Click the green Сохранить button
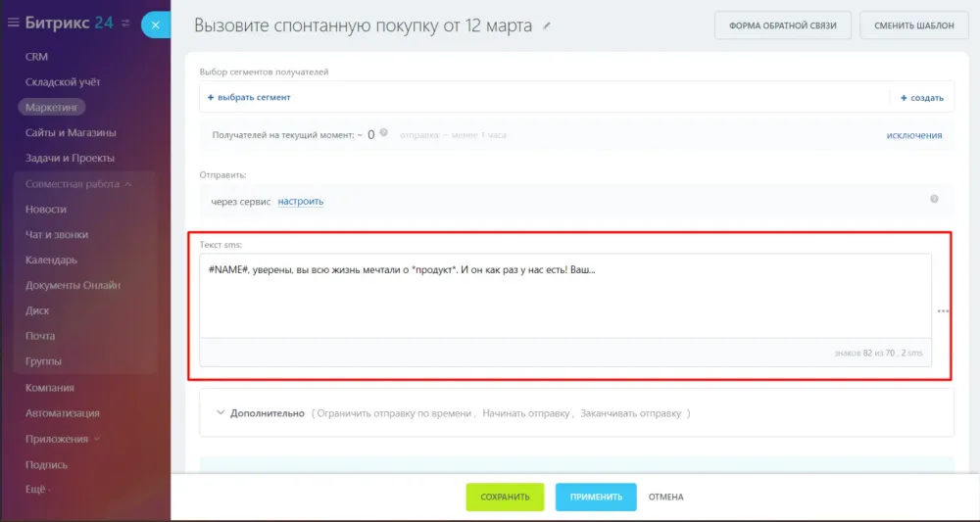The image size is (980, 522). coord(505,497)
